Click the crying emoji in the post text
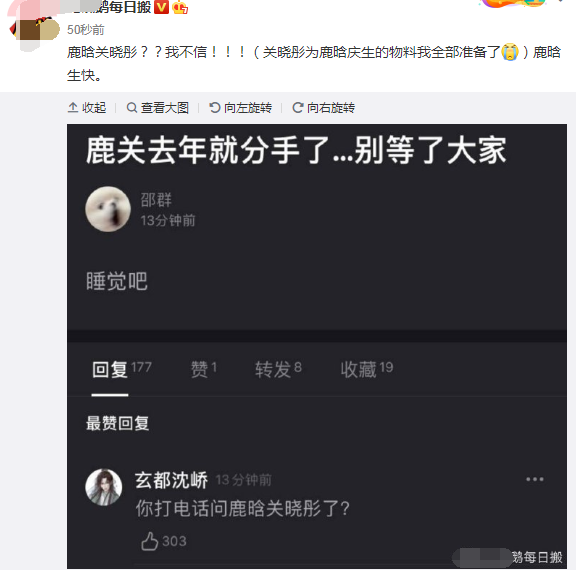Image resolution: width=576 pixels, height=570 pixels. (x=510, y=52)
